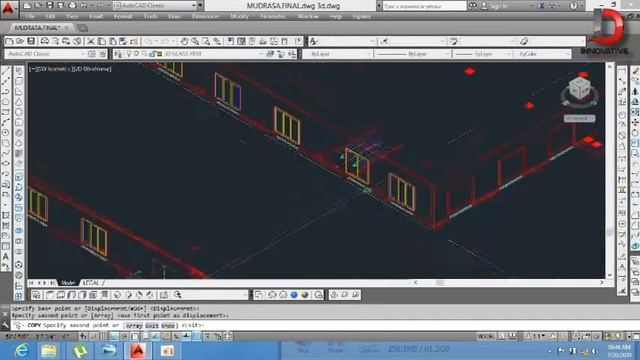Select the Multiline Text 'A' tool
The height and width of the screenshot is (360, 640).
tap(6, 256)
